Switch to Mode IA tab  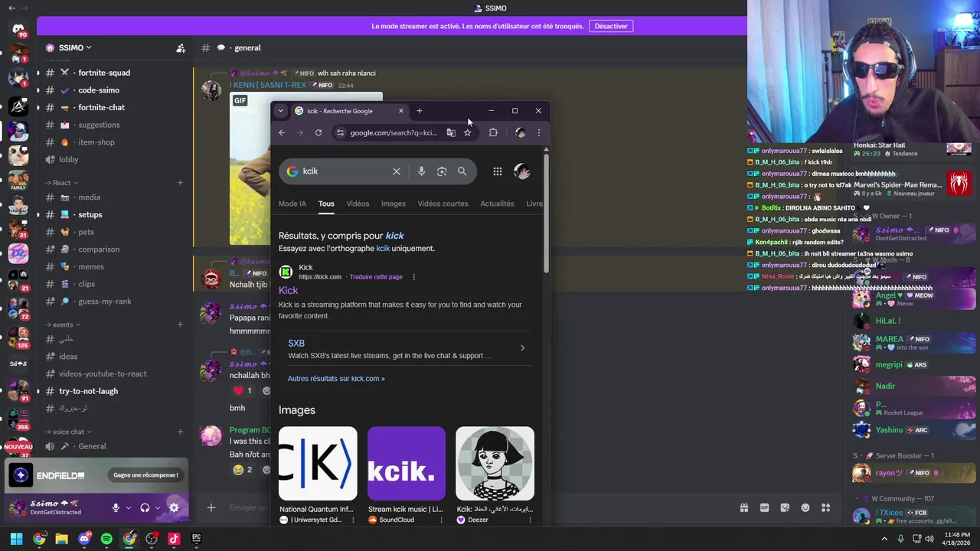pyautogui.click(x=292, y=204)
